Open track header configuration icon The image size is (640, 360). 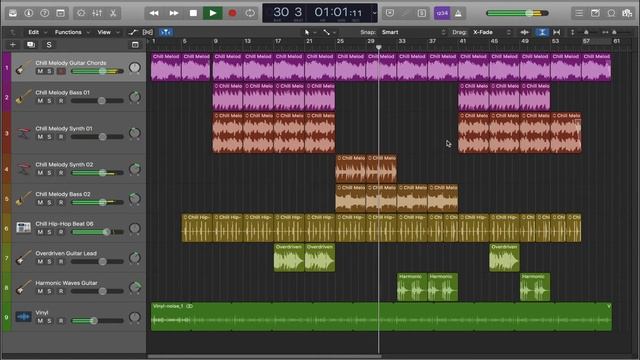click(x=135, y=44)
